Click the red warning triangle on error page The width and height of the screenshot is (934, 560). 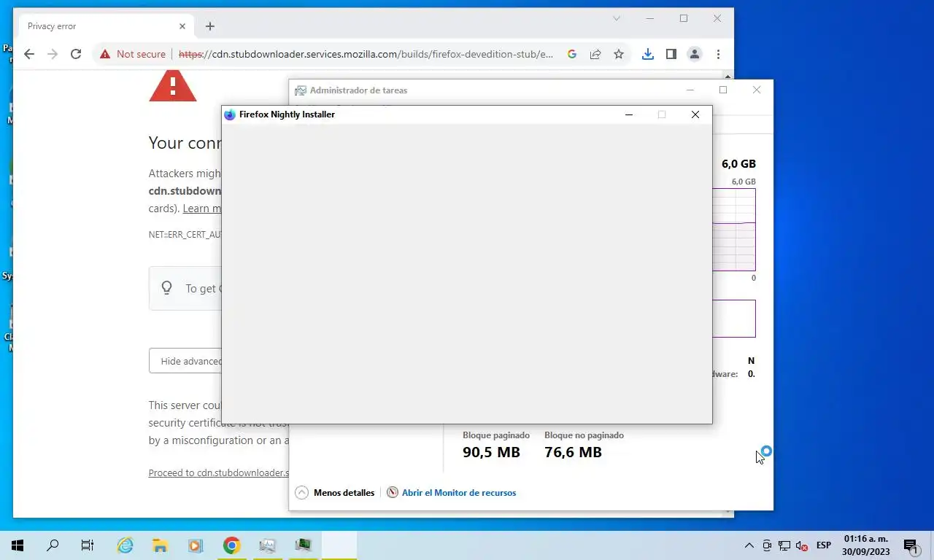click(x=173, y=86)
